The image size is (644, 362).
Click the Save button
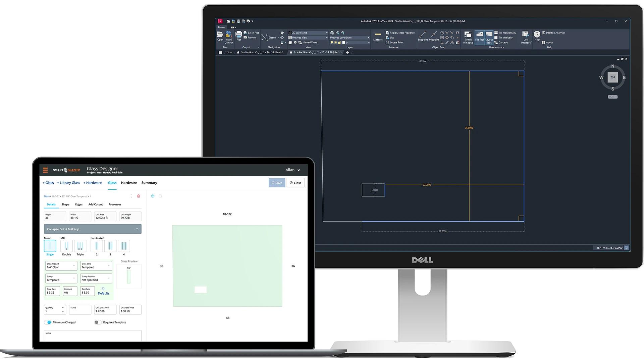click(x=277, y=183)
